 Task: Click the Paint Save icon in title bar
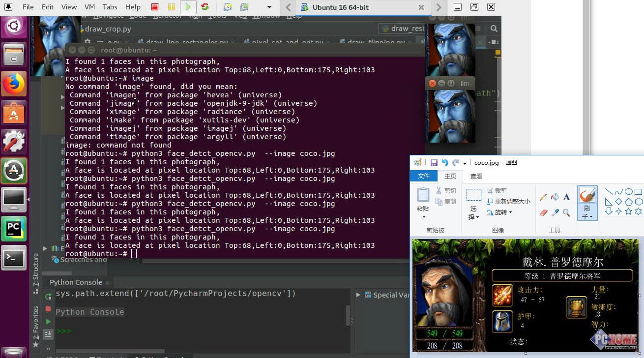coord(434,163)
